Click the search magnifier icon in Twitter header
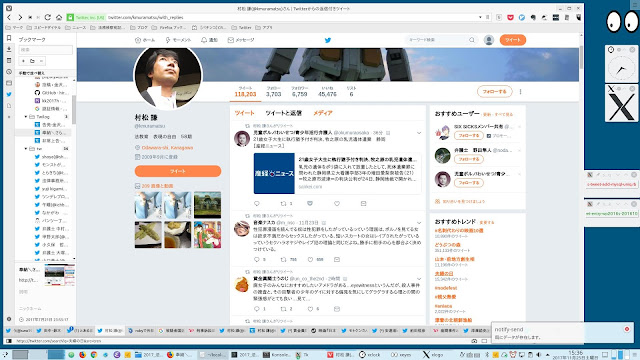The width and height of the screenshot is (640, 360). tap(472, 40)
